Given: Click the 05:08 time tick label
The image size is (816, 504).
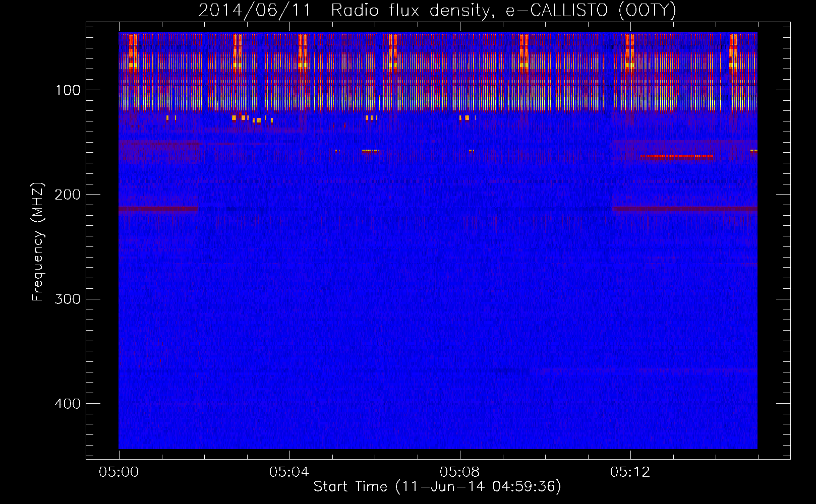Looking at the screenshot, I should pos(459,472).
